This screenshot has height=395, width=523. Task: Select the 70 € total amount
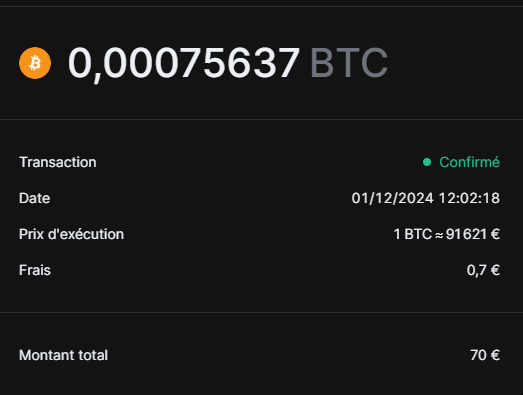[x=485, y=355]
